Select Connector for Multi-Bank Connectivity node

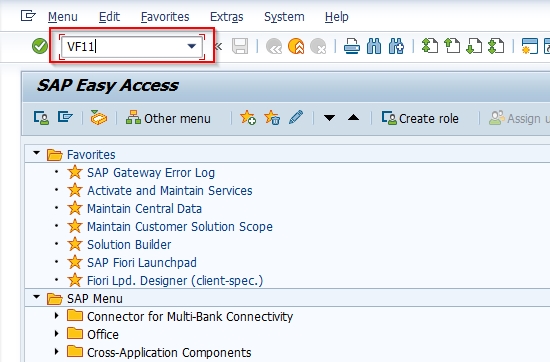pos(190,317)
